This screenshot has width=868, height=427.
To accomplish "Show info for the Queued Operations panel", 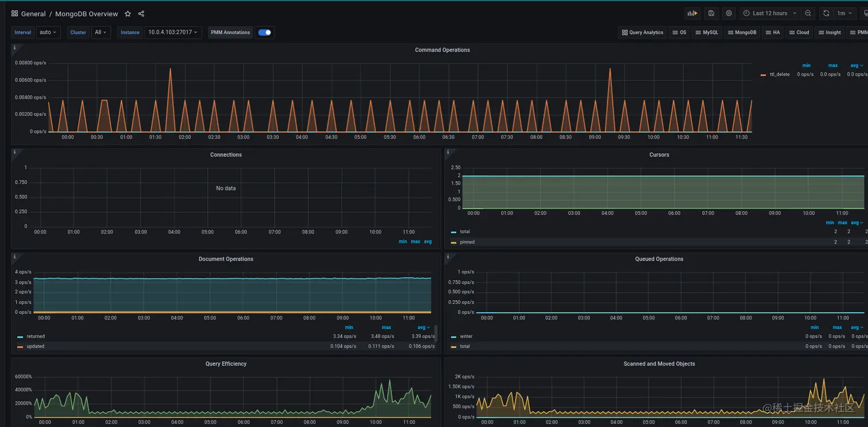I will 448,257.
